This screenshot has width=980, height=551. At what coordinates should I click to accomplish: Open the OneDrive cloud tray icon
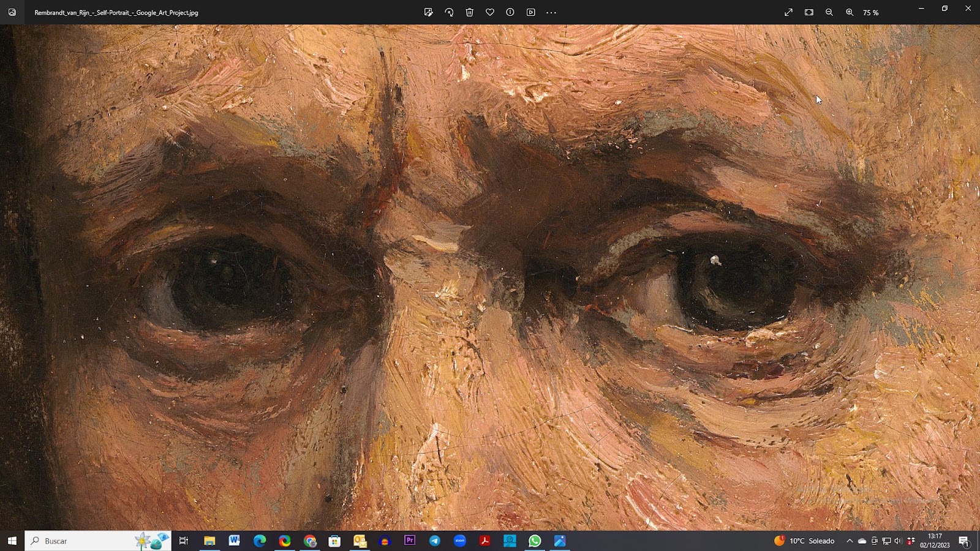pyautogui.click(x=862, y=541)
